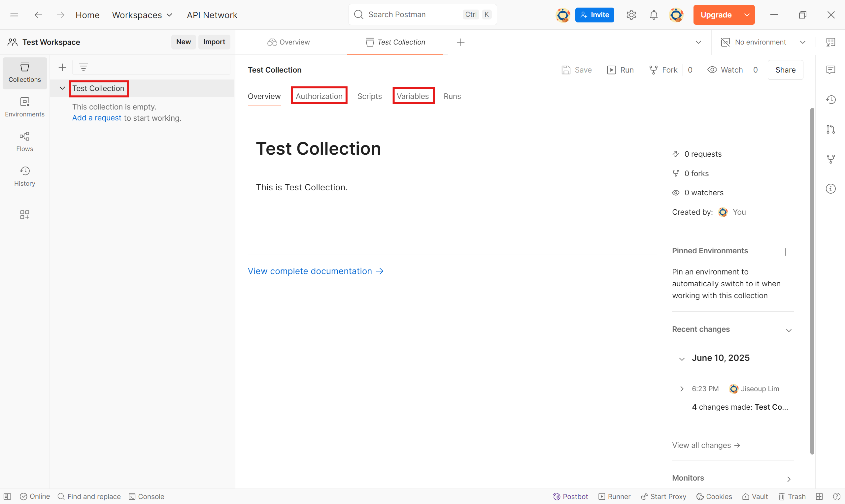The height and width of the screenshot is (504, 845).
Task: Open Cookies in status bar
Action: click(x=714, y=496)
